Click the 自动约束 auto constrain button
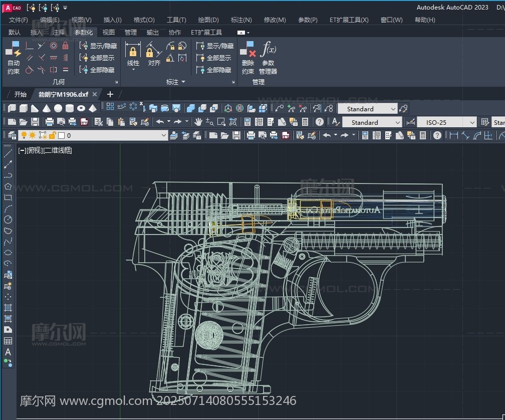The image size is (505, 420). tap(13, 57)
